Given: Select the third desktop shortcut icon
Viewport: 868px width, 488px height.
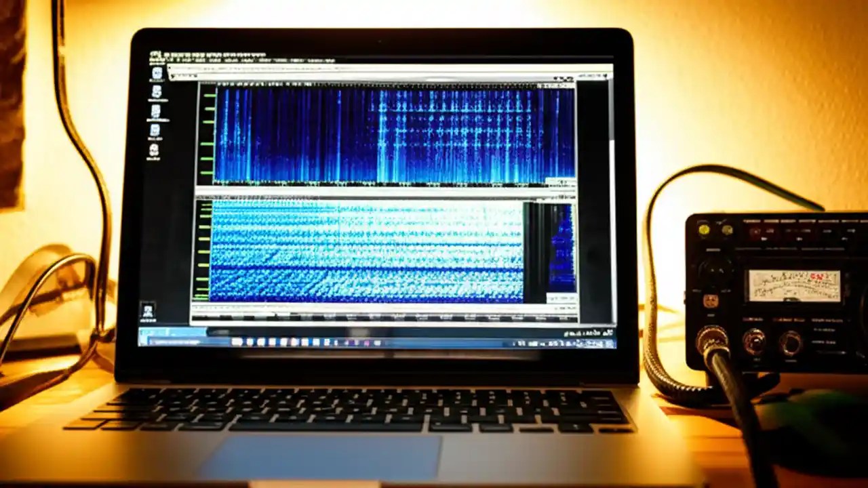Looking at the screenshot, I should tap(155, 113).
